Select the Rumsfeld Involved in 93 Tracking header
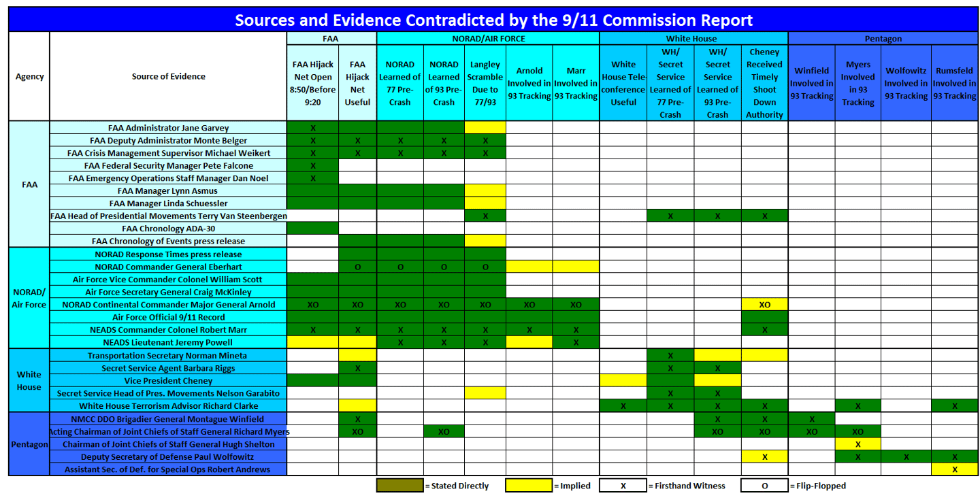The width and height of the screenshot is (980, 500). point(955,83)
